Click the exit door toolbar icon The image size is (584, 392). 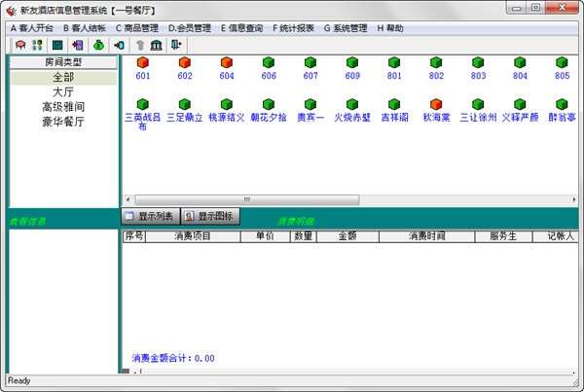tap(176, 44)
